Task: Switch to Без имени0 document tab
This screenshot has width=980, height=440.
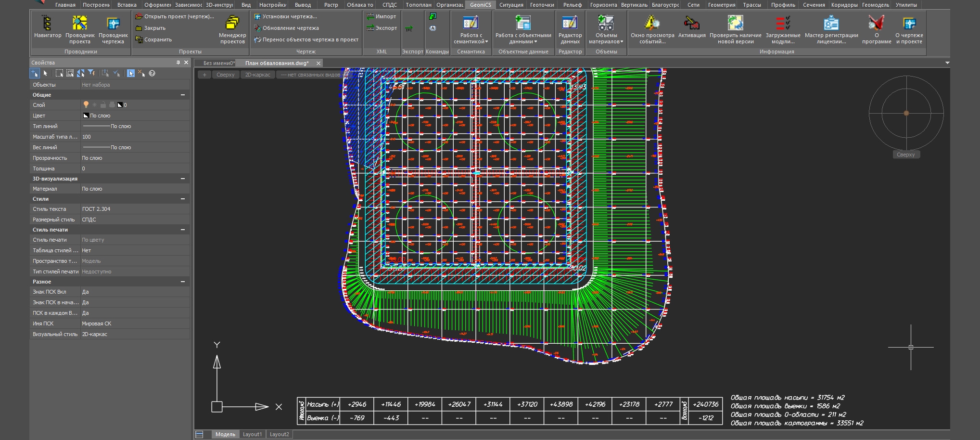Action: pos(219,63)
